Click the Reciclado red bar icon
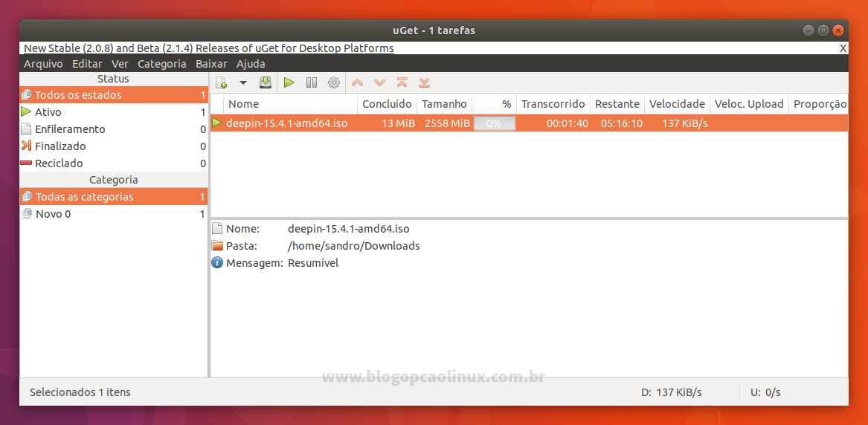868x425 pixels. pyautogui.click(x=26, y=163)
